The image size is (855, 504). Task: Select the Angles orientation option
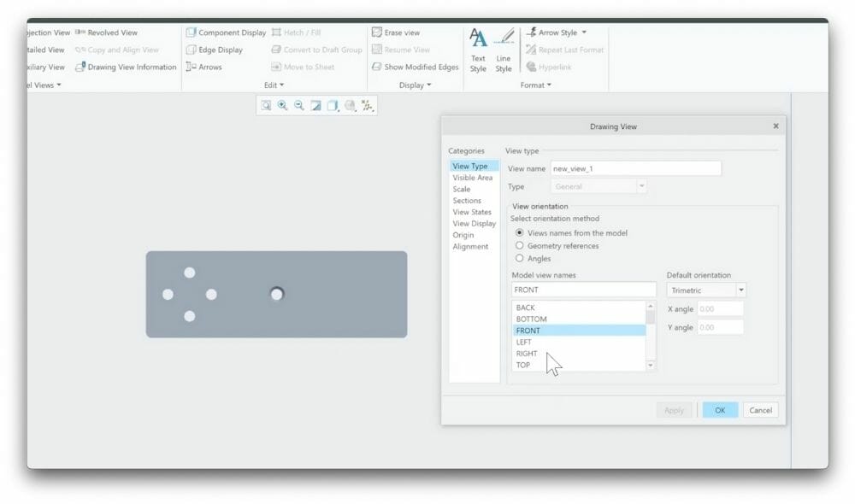[520, 258]
